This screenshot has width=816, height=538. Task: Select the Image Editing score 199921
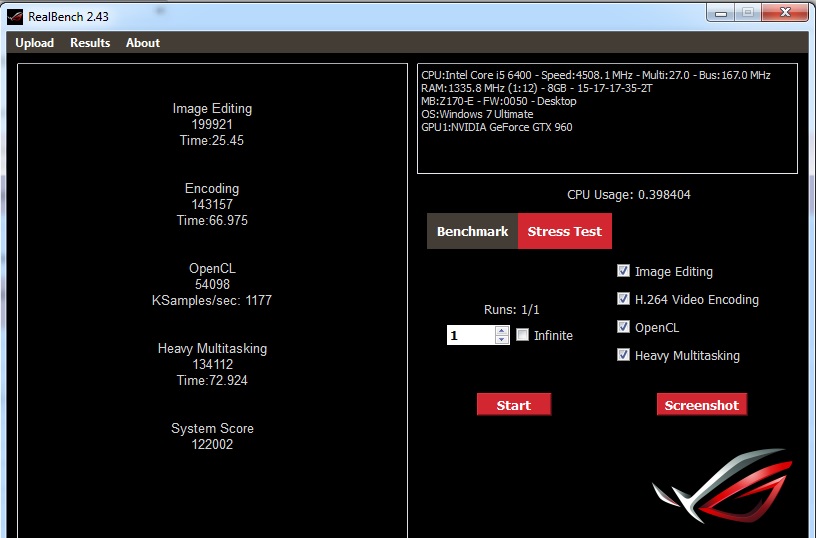(x=212, y=124)
